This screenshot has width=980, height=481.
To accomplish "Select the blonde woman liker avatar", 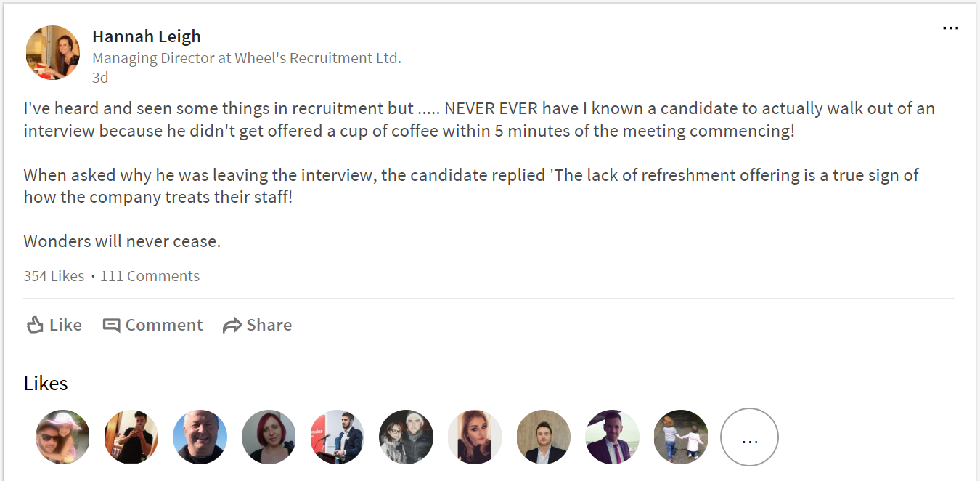I will (x=475, y=437).
